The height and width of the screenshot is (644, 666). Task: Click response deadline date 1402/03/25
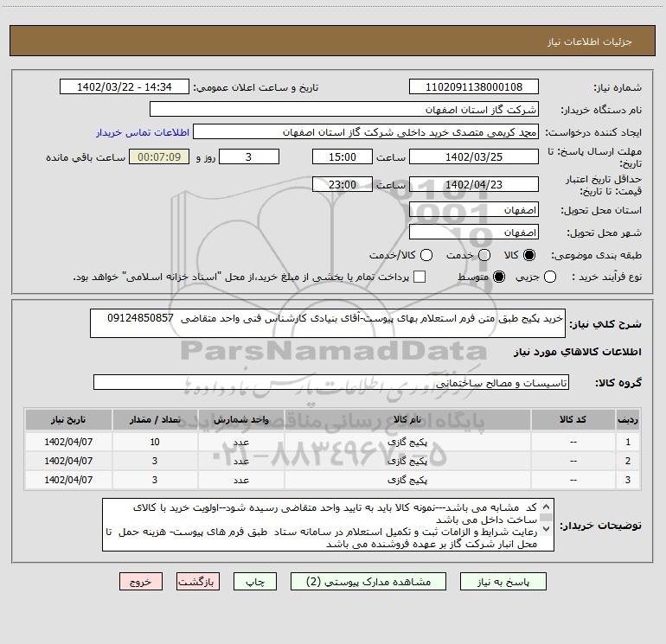click(474, 156)
